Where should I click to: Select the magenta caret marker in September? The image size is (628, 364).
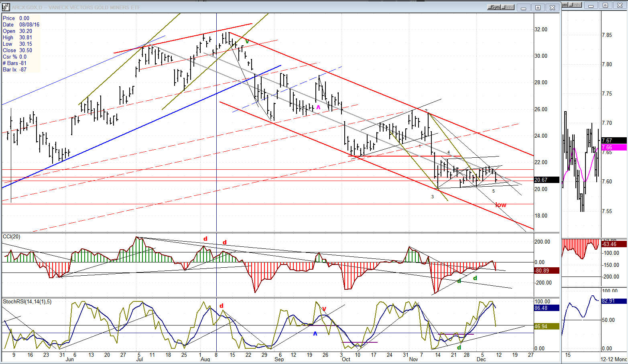pyautogui.click(x=318, y=107)
